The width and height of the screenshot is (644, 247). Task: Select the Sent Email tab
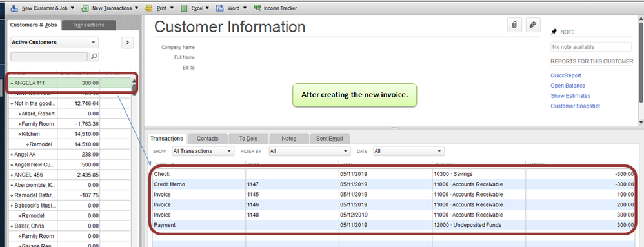click(329, 138)
